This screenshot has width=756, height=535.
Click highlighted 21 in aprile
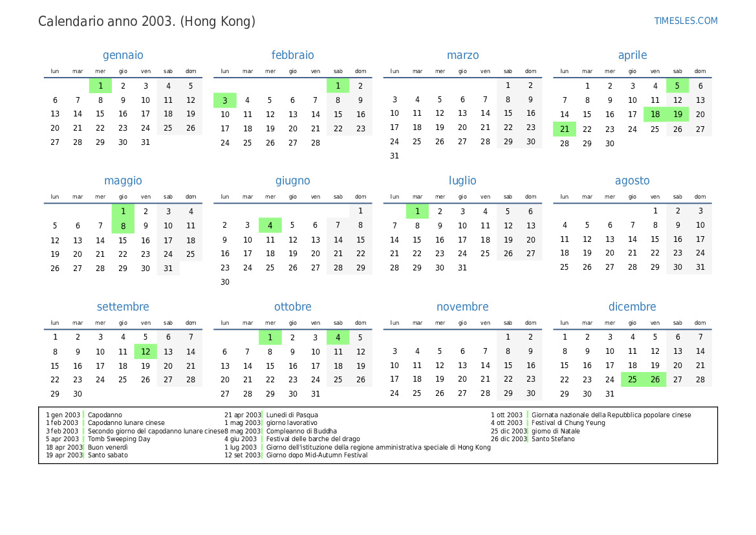565,129
